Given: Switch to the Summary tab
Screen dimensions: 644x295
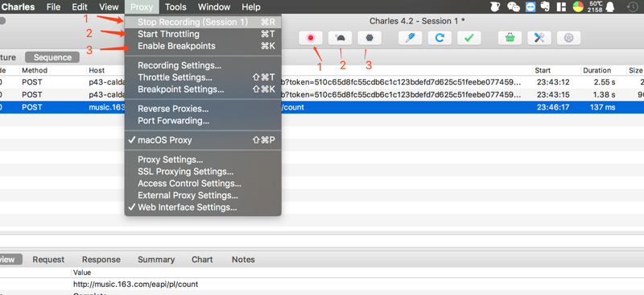Looking at the screenshot, I should tap(156, 260).
